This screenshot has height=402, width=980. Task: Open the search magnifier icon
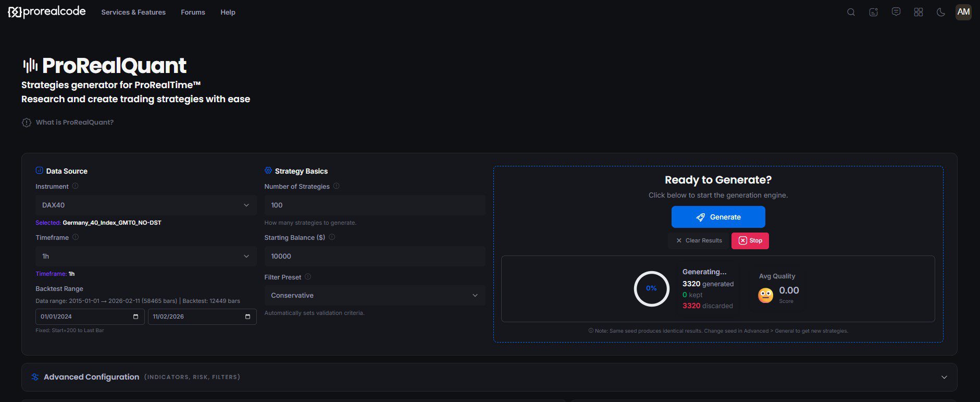click(x=851, y=12)
